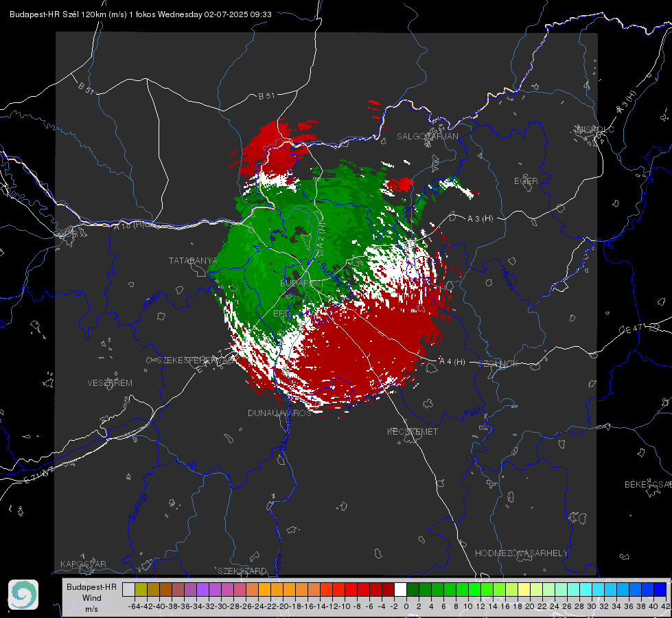Select the SZEKSZÁRD city label

click(242, 571)
